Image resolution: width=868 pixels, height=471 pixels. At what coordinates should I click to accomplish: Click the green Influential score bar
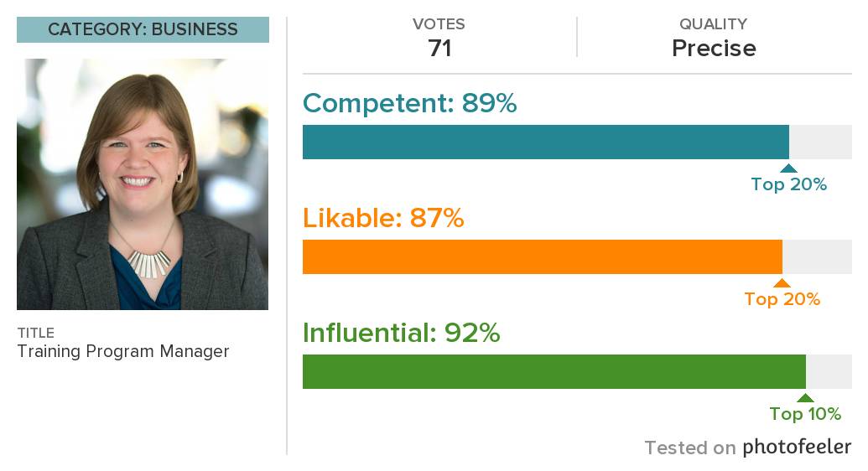554,371
